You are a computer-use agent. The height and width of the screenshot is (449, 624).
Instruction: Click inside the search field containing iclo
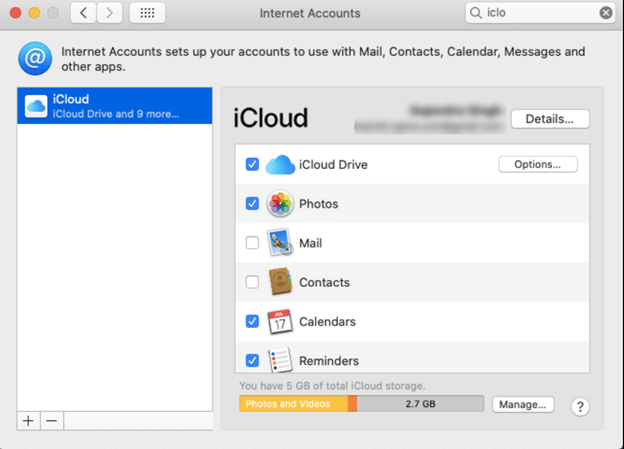[540, 13]
